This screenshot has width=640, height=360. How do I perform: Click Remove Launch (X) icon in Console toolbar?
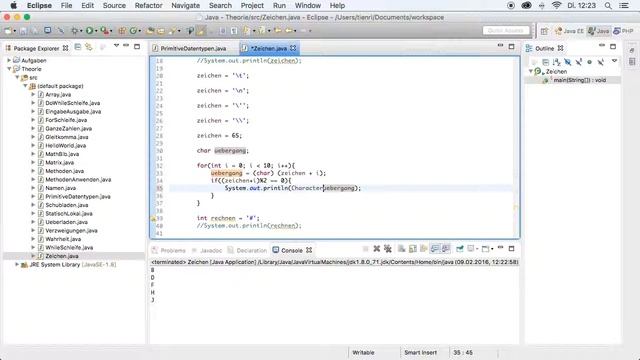(x=376, y=249)
